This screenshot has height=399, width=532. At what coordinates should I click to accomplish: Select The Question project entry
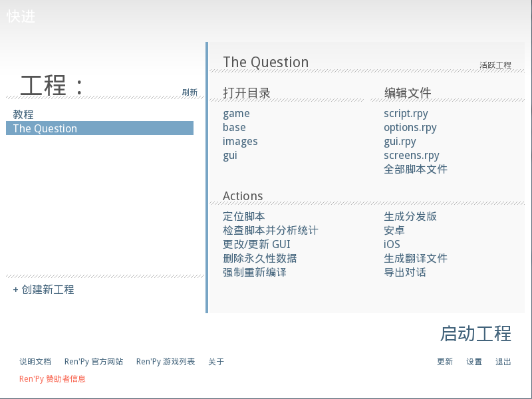pyautogui.click(x=100, y=128)
